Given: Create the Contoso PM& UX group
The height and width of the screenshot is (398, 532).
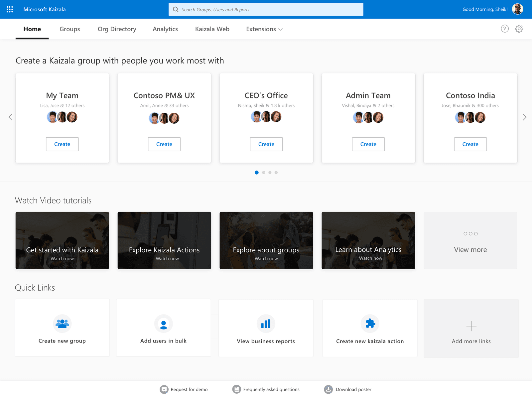Looking at the screenshot, I should (164, 144).
